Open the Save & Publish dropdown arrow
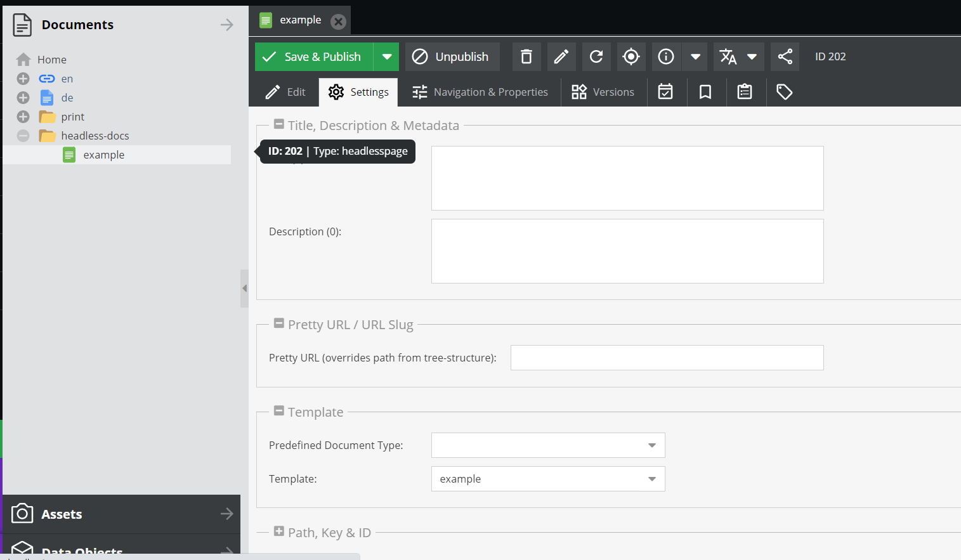This screenshot has height=560, width=961. pos(386,57)
